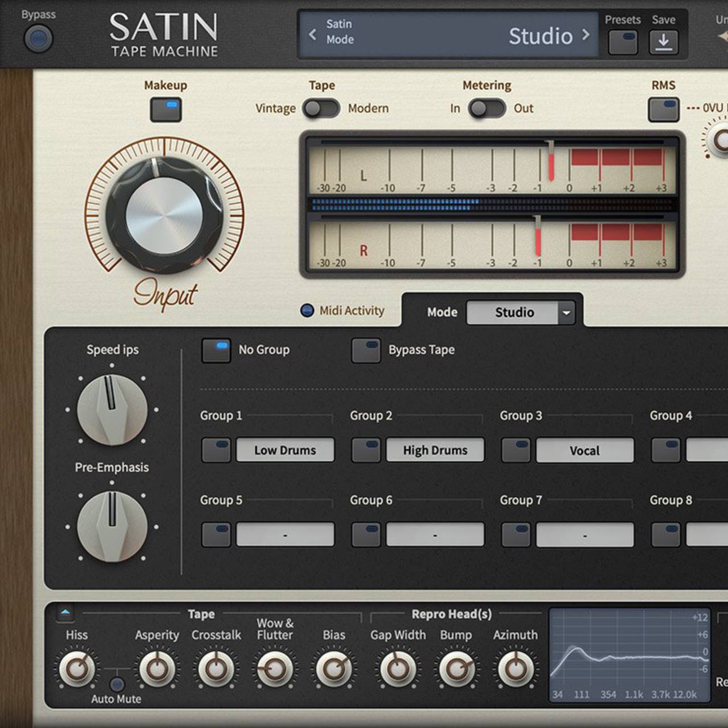Click the High Drums group name

435,450
